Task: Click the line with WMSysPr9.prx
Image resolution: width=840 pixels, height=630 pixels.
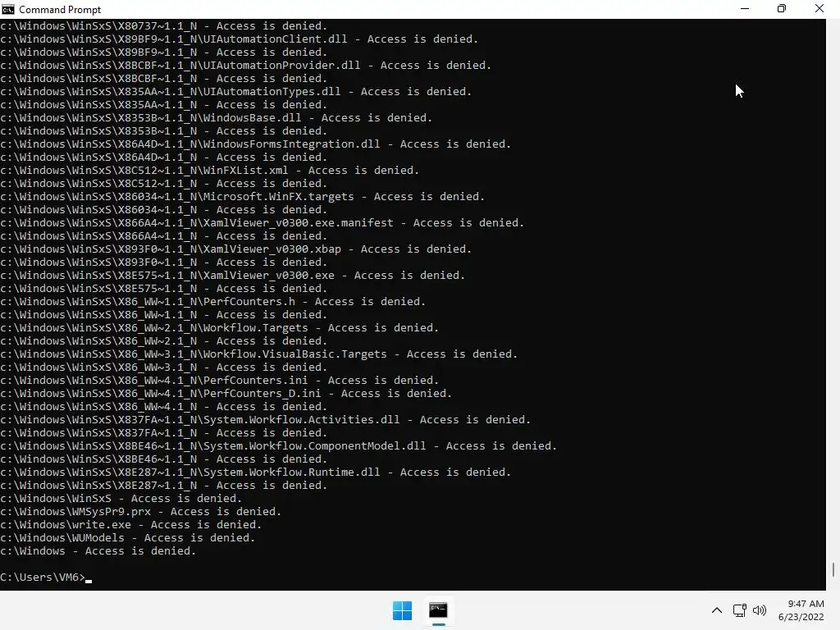Action: point(140,512)
